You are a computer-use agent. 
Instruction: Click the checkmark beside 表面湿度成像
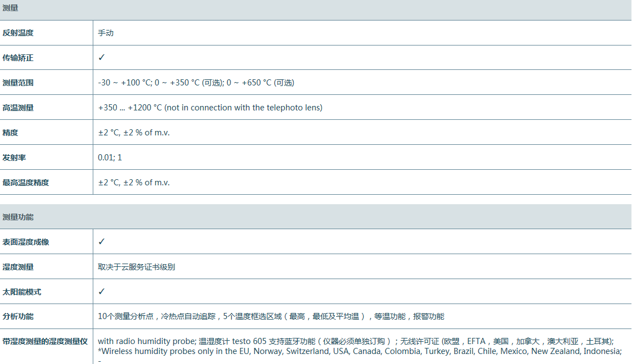[102, 242]
